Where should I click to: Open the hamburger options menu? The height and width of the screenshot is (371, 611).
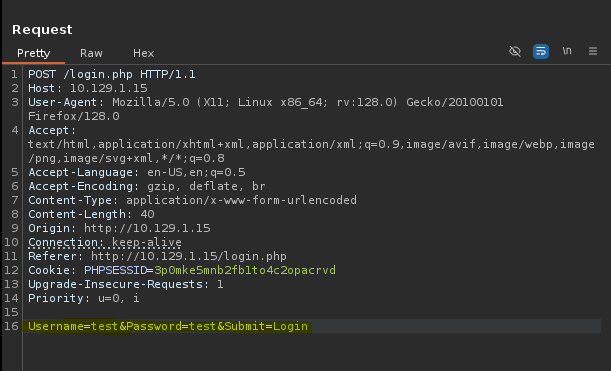(593, 51)
